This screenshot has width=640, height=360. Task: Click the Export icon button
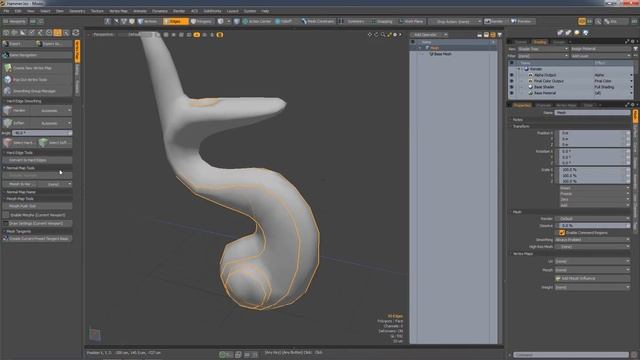[x=18, y=44]
